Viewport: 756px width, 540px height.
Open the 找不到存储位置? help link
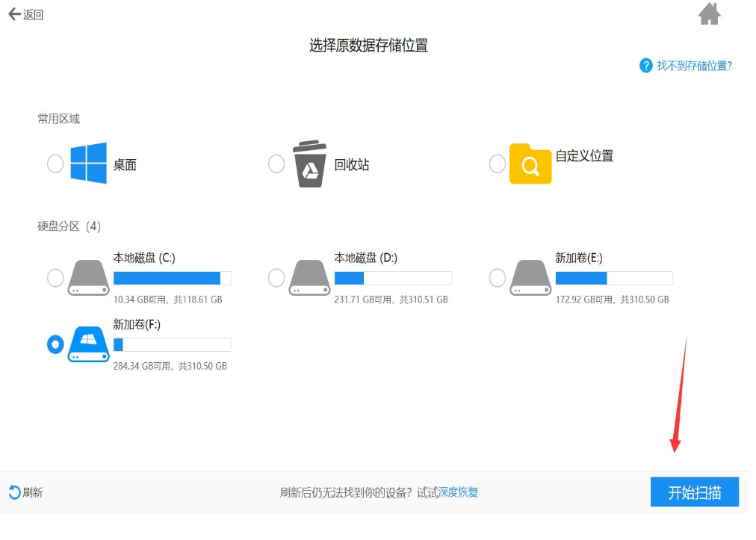[694, 66]
